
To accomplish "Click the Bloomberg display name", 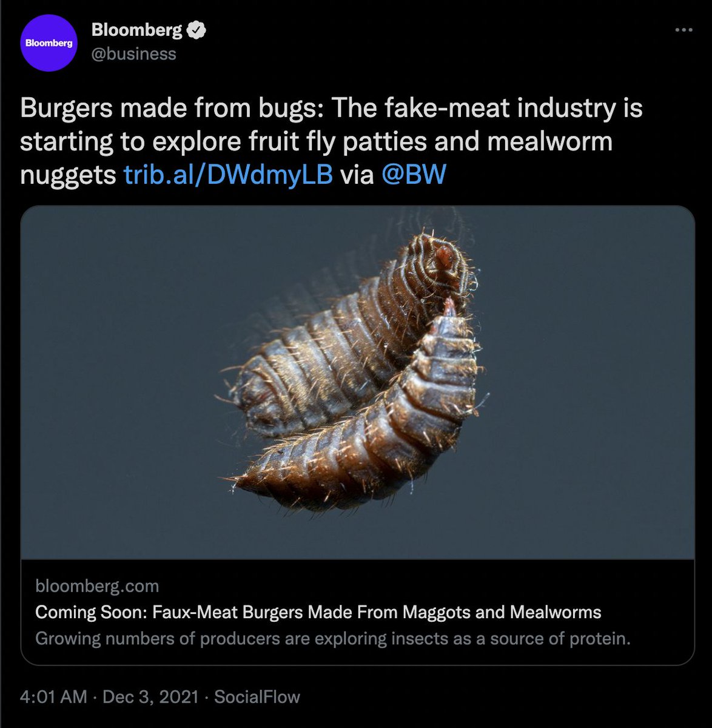I will click(x=136, y=30).
